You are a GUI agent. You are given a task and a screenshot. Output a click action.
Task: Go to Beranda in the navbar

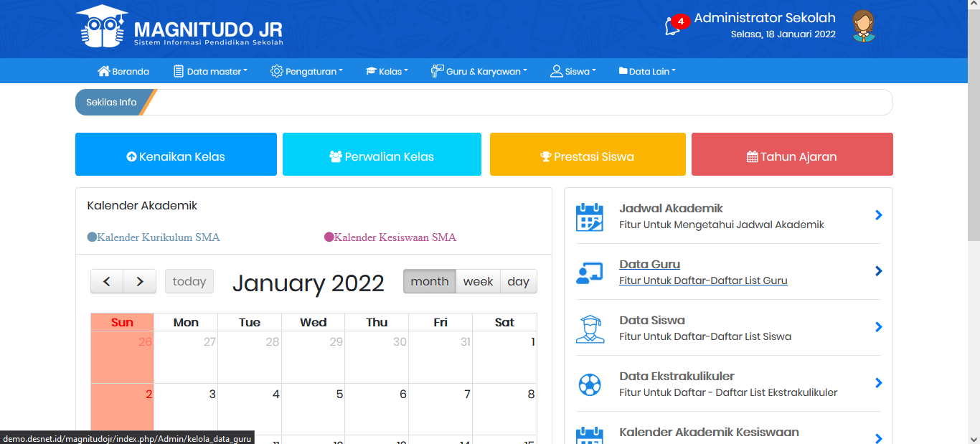click(x=123, y=71)
